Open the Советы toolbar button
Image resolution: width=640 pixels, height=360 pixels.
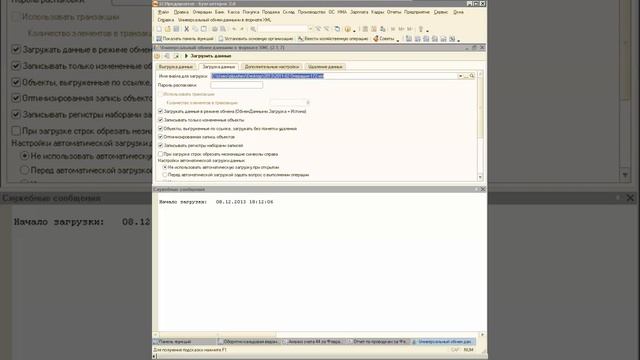(x=385, y=39)
